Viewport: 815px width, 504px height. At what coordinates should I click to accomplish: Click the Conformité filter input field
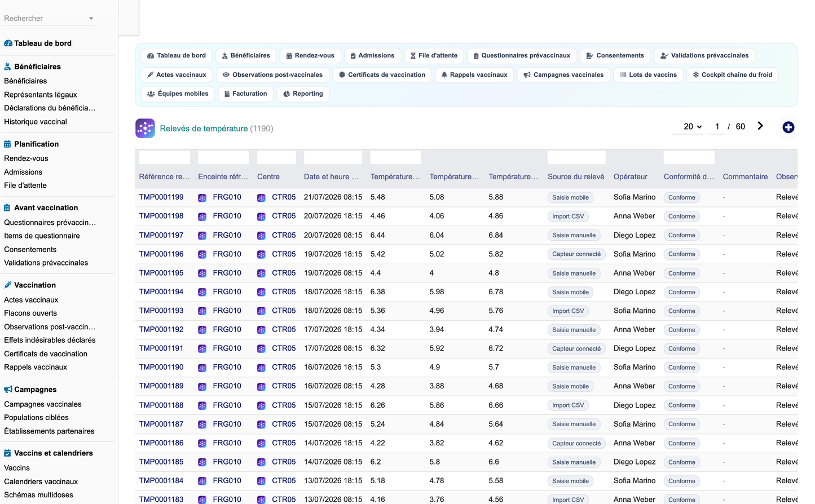[x=689, y=158]
